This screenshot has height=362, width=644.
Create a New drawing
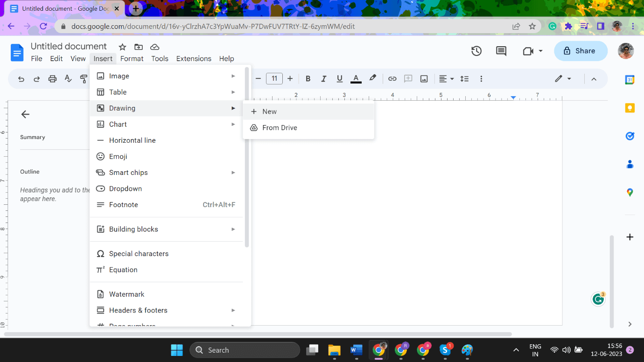[269, 111]
